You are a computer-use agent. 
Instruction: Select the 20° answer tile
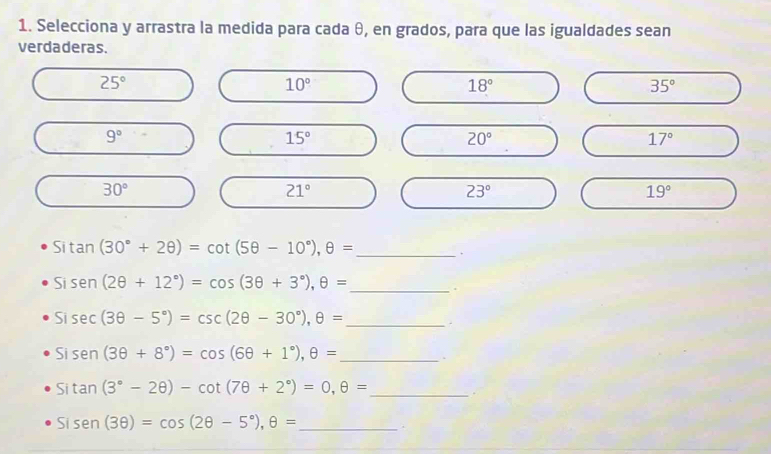pyautogui.click(x=480, y=136)
